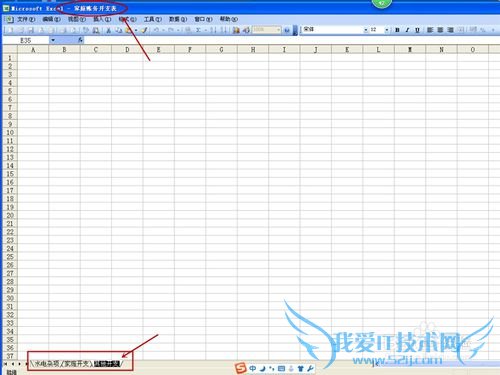This screenshot has width=500, height=375.
Task: Toggle Bold formatting
Action: coord(397,30)
